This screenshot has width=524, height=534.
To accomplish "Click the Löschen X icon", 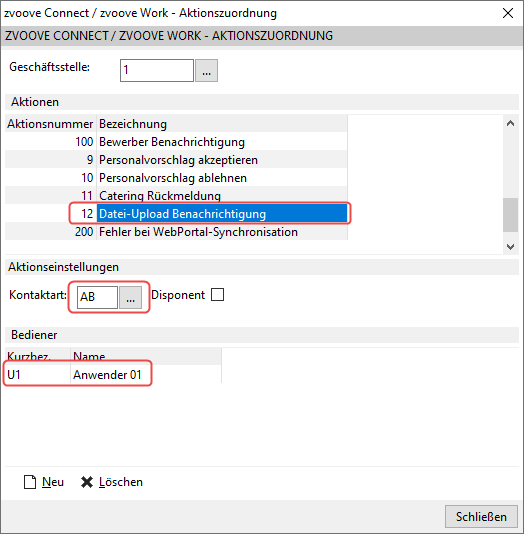I will coord(87,482).
